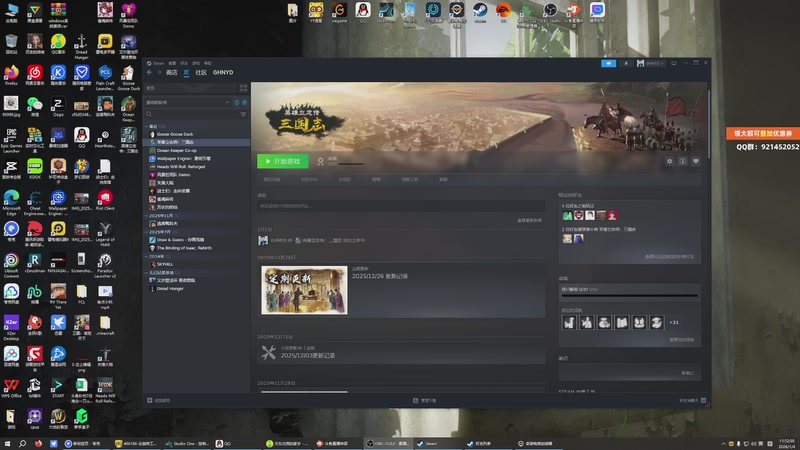Open Microsoft Edge desktop icon
The image size is (800, 450).
coord(11,203)
